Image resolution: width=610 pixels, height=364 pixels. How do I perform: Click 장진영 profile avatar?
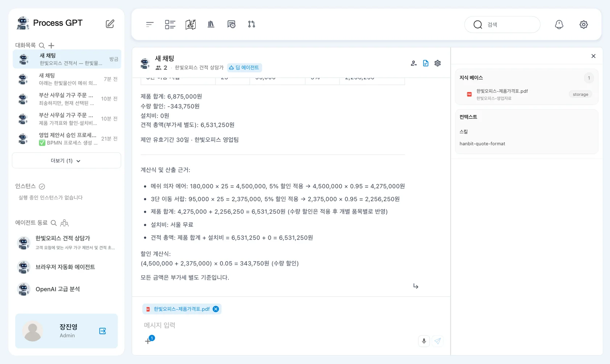(33, 330)
